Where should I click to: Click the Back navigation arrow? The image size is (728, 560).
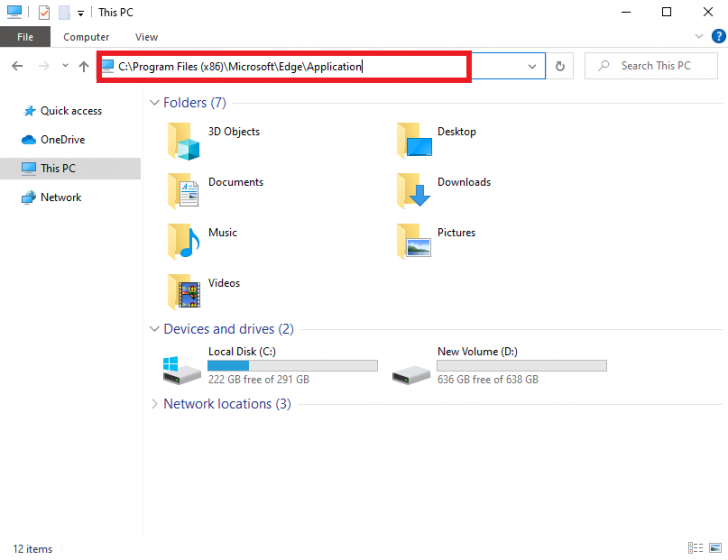[17, 66]
